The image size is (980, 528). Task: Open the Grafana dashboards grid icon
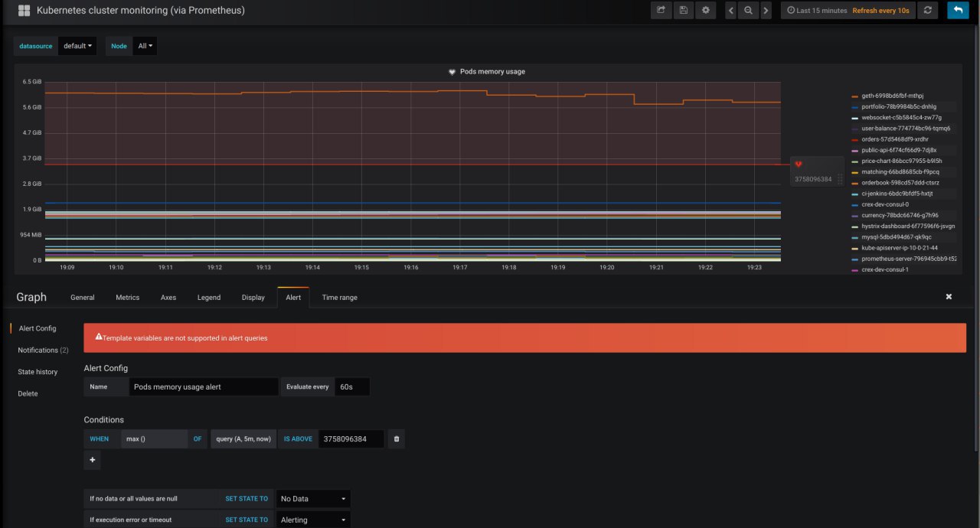pos(24,11)
